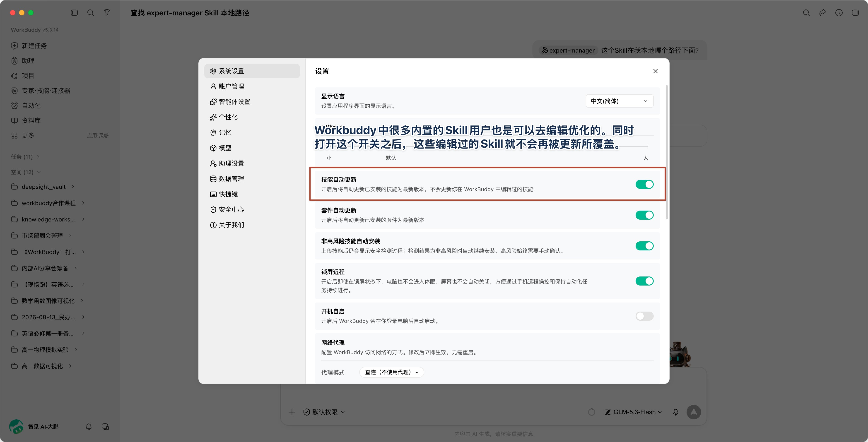This screenshot has width=868, height=442.
Task: Click the settings dialog scrollbar
Action: 666,152
